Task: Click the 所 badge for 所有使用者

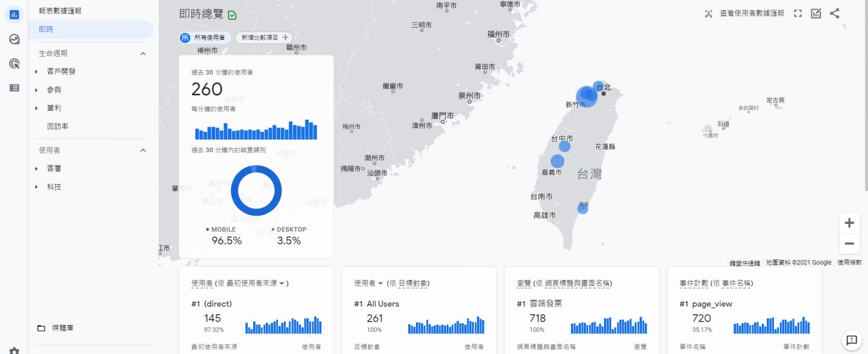Action: point(185,37)
